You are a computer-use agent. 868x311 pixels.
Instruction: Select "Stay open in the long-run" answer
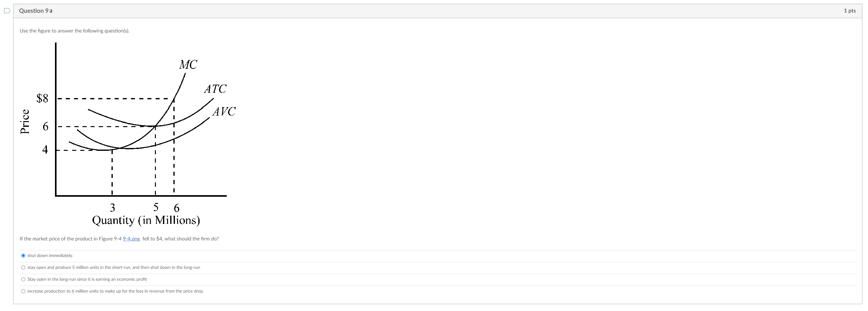pyautogui.click(x=23, y=279)
